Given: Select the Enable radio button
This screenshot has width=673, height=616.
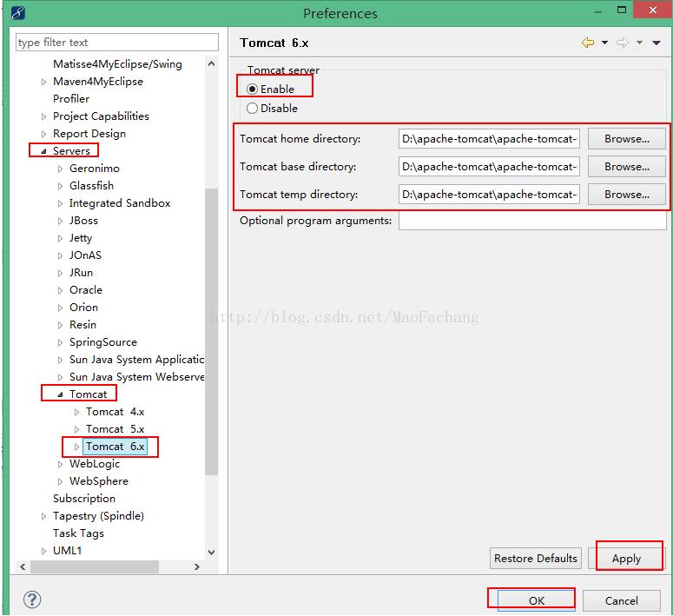Looking at the screenshot, I should 253,89.
